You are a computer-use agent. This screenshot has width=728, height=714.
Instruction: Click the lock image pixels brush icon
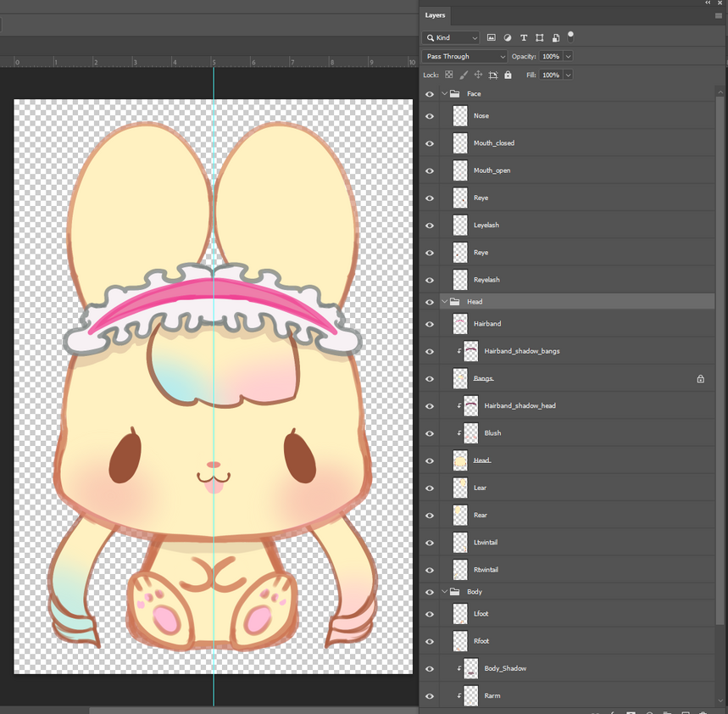pos(464,75)
